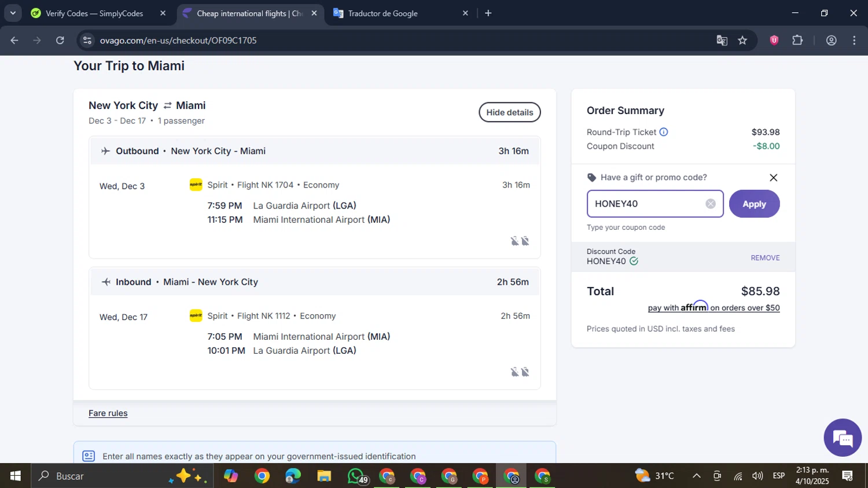Close the Cheap international flights tab
Screen dimensions: 868x488
[x=314, y=13]
